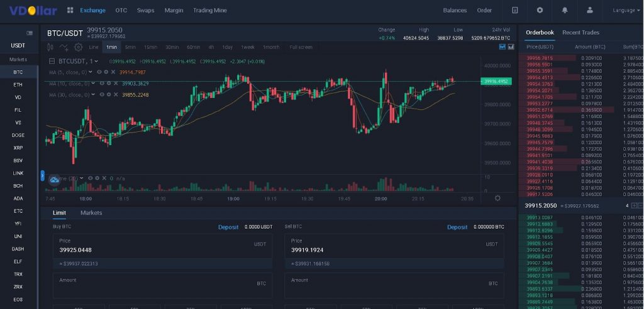Open the apps grid menu icon

pyautogui.click(x=70, y=10)
